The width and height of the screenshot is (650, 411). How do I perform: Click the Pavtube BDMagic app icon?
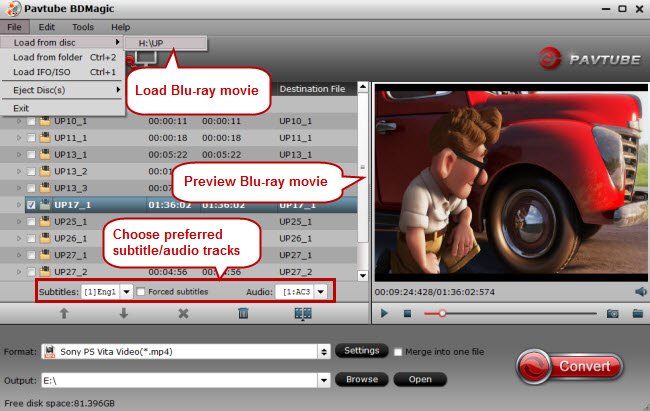pyautogui.click(x=14, y=9)
